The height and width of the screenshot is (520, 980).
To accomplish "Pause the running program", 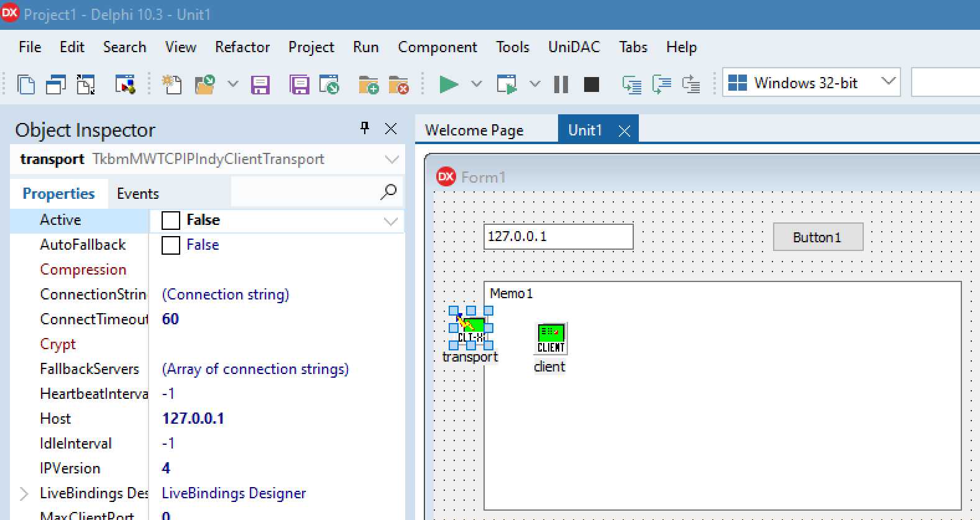I will (561, 84).
